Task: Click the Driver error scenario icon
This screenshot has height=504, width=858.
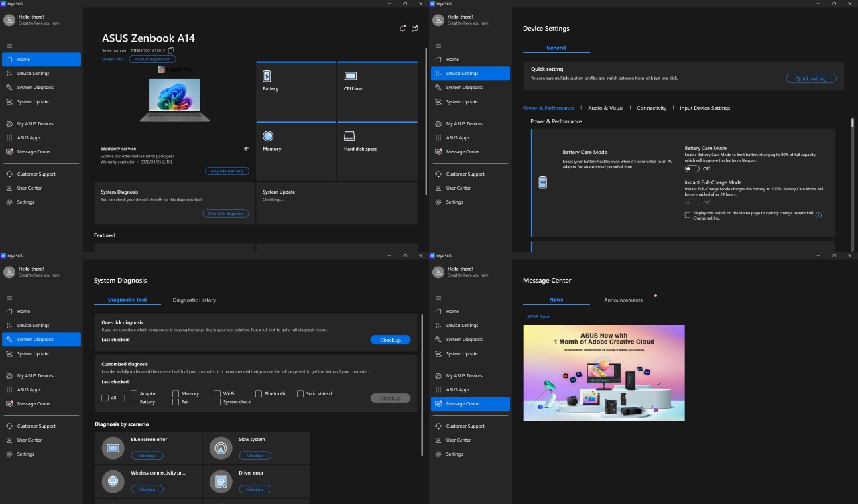Action: tap(221, 481)
